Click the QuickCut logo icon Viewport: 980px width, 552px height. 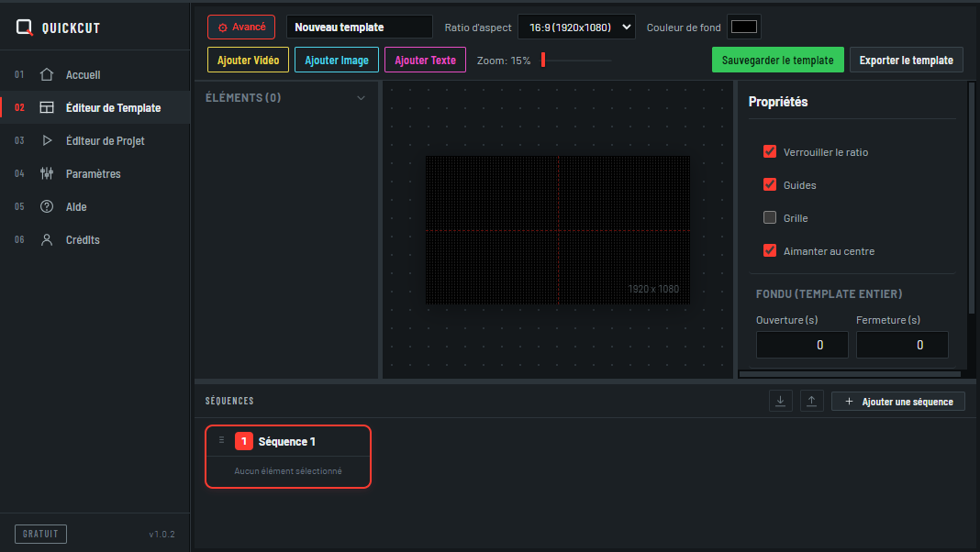click(25, 28)
